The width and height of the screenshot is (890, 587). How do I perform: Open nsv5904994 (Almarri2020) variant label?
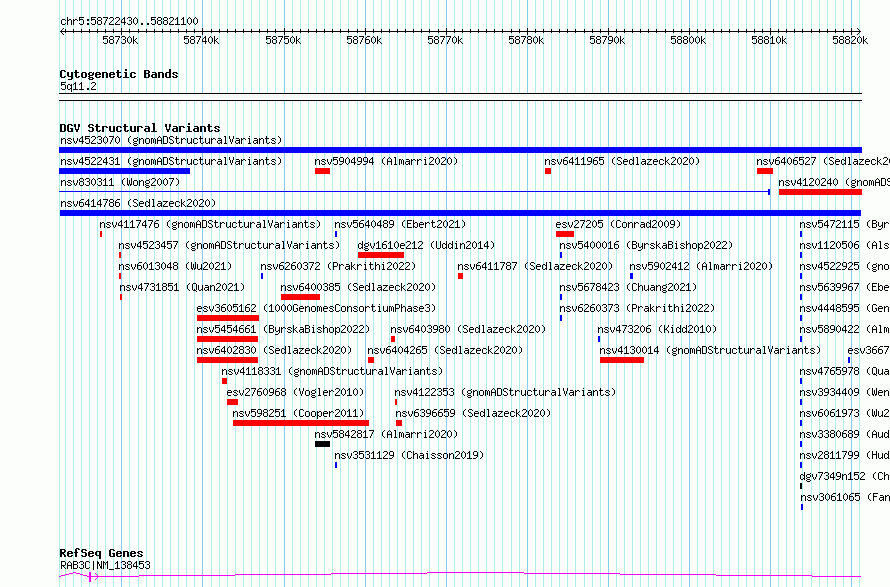click(386, 161)
